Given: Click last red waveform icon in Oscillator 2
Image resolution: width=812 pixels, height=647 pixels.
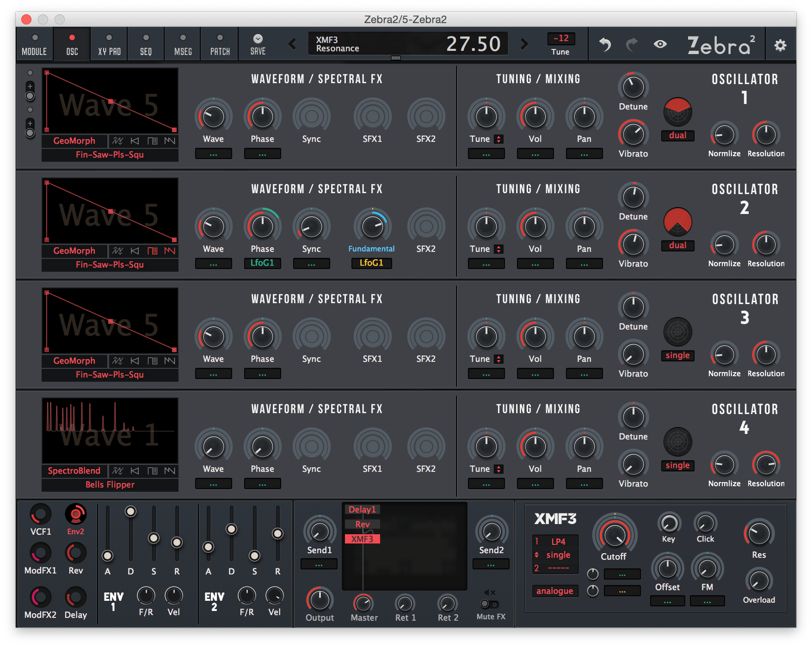Looking at the screenshot, I should click(170, 250).
